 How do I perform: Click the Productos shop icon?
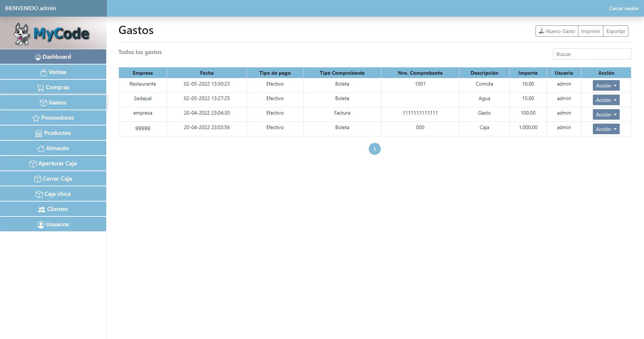pos(39,133)
